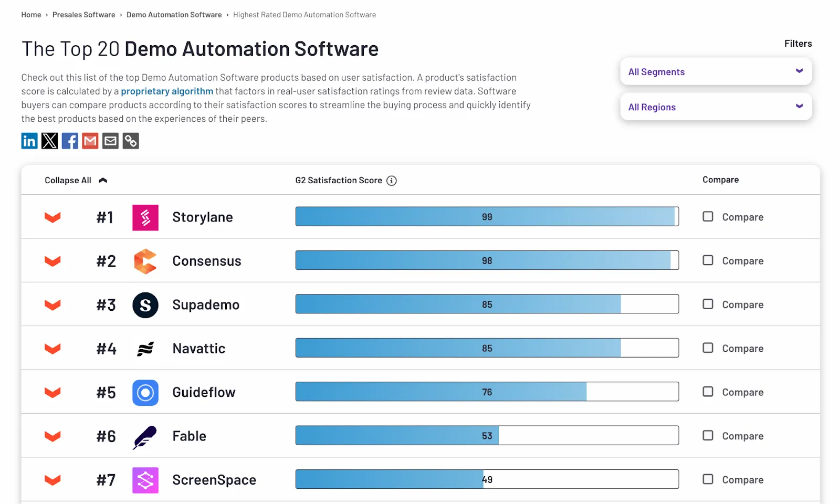Tick Compare checkbox for Storylane
This screenshot has height=504, width=840.
[708, 216]
